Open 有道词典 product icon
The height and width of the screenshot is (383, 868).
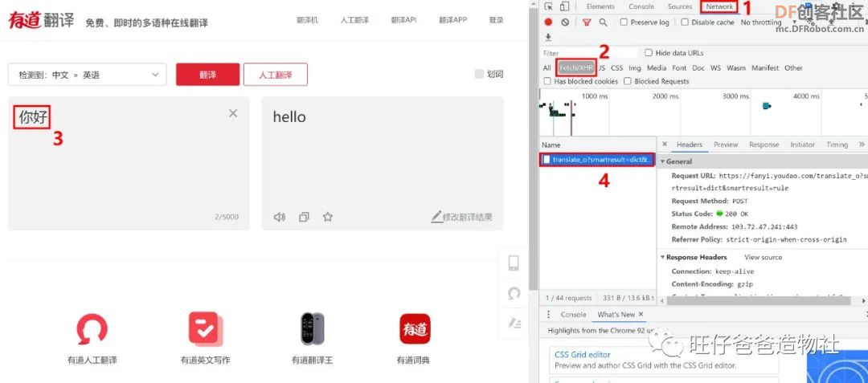[x=415, y=329]
